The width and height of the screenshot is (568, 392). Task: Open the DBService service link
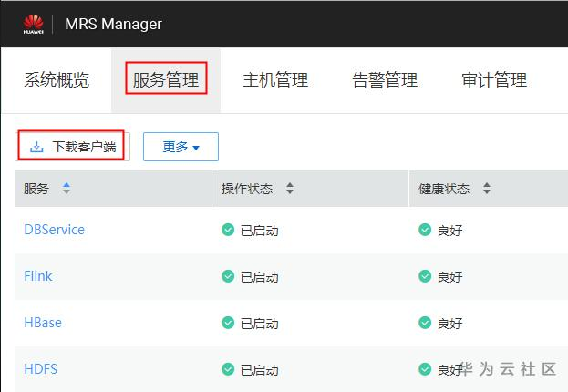point(54,230)
